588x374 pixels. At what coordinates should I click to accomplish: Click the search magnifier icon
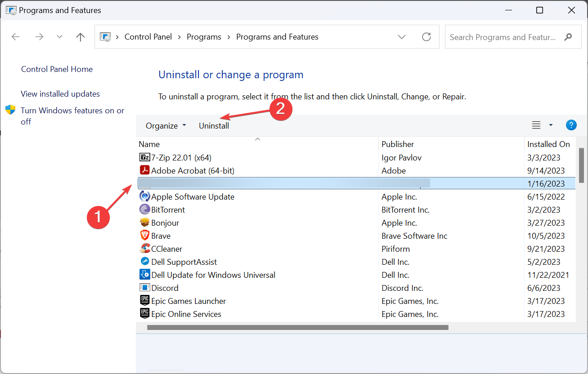click(x=568, y=37)
